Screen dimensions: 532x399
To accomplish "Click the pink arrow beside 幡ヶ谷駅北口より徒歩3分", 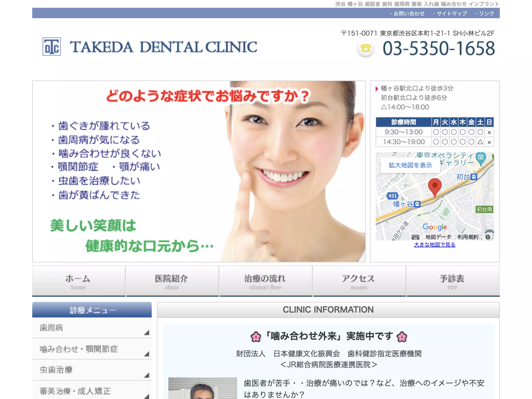I will [377, 89].
